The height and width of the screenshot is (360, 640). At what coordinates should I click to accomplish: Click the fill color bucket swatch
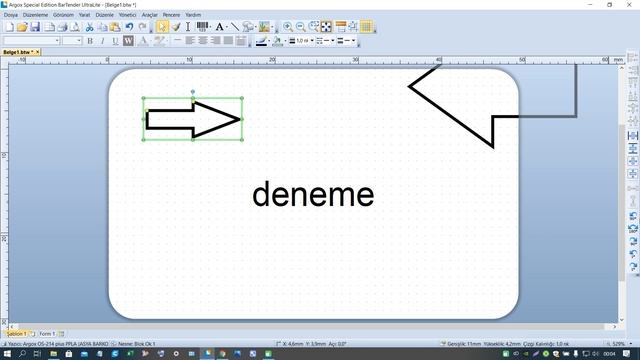coord(278,41)
